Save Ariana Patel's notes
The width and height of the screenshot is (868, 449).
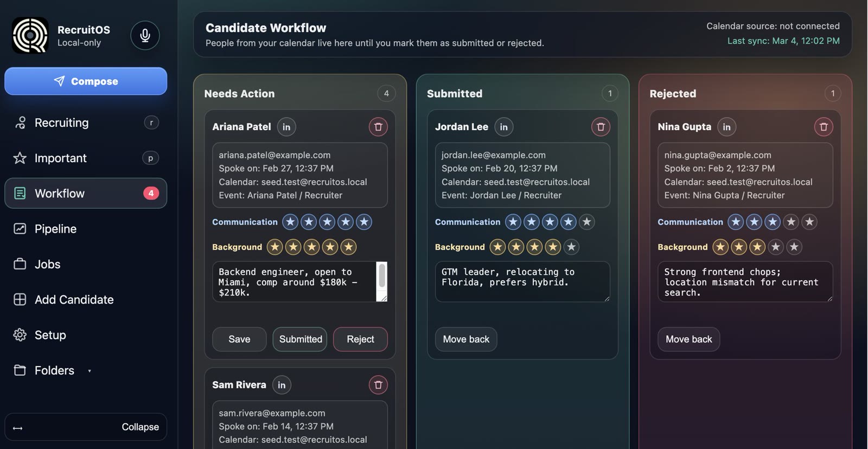point(239,339)
